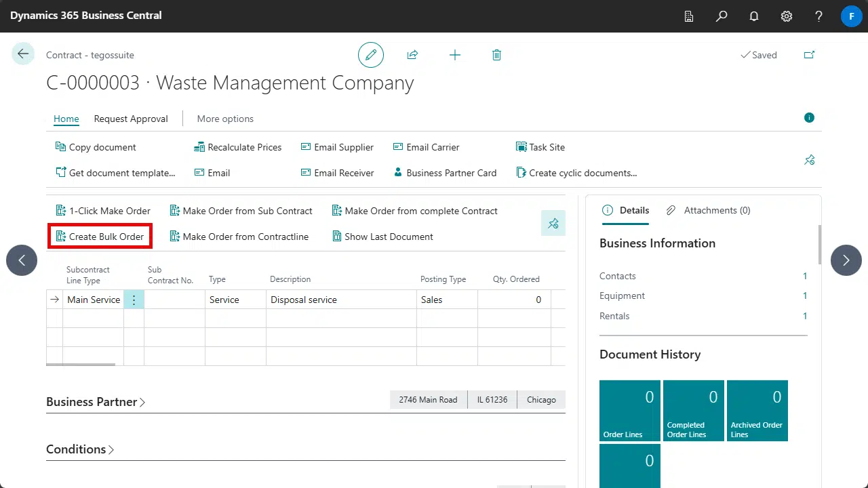This screenshot has height=488, width=868.
Task: Open Business Central settings gear
Action: coord(787,16)
